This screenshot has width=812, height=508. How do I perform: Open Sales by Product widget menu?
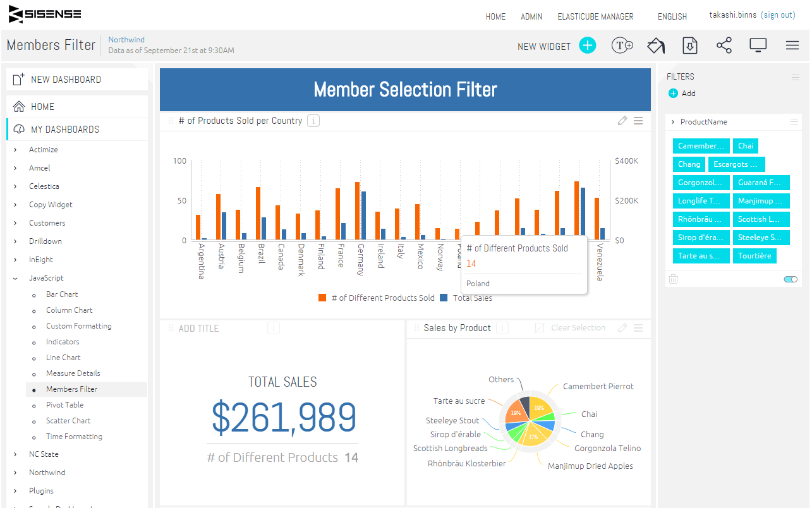(x=638, y=328)
